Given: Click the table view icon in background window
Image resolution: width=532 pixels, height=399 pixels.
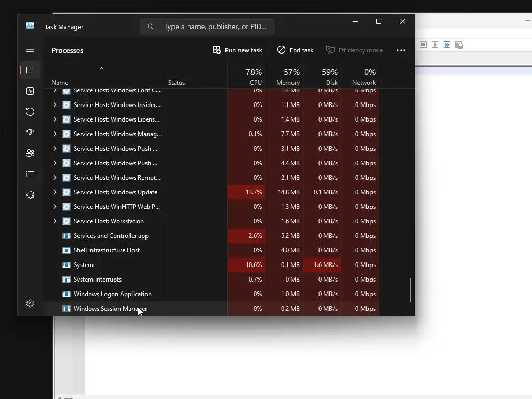Looking at the screenshot, I should [x=459, y=45].
